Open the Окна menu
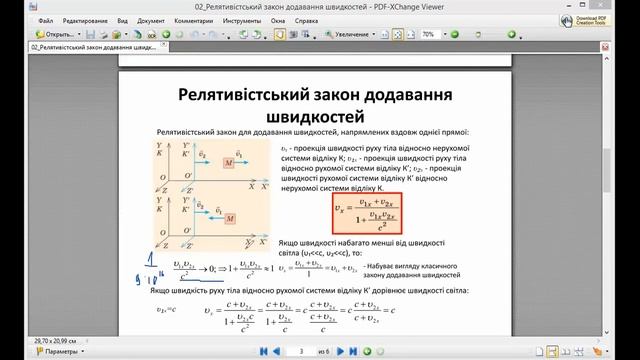Image resolution: width=640 pixels, height=360 pixels. tap(278, 21)
